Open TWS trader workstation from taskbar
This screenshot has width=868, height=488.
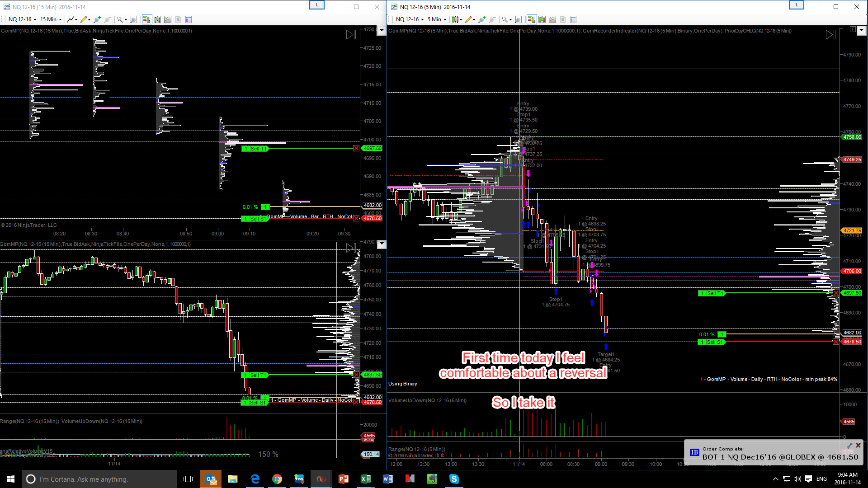tap(299, 479)
